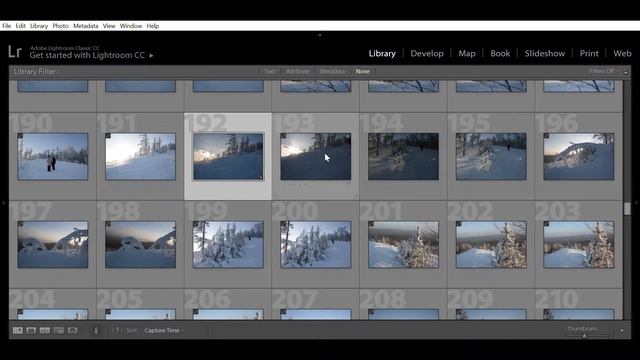This screenshot has width=640, height=360.
Task: Select photo 194 thumbnail
Action: 403,156
